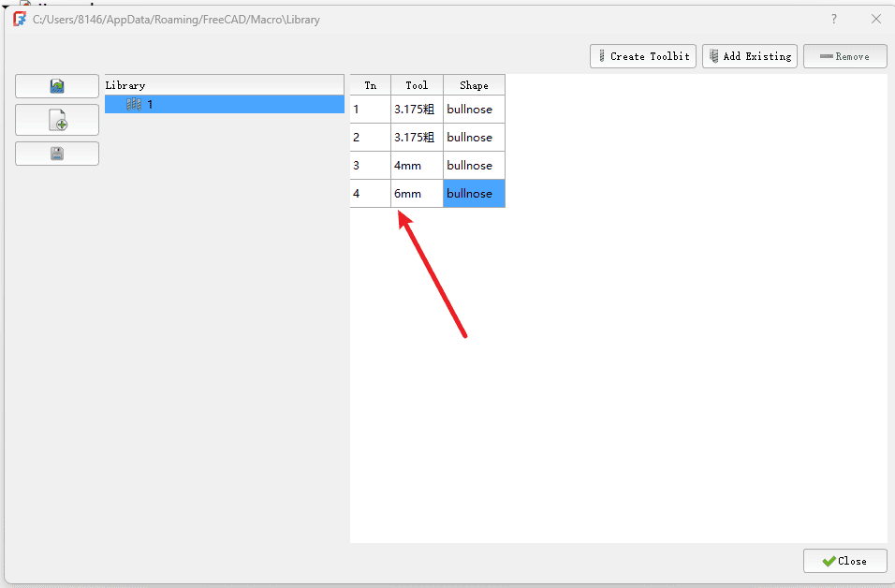
Task: Sort by the Tool column header
Action: pyautogui.click(x=417, y=85)
